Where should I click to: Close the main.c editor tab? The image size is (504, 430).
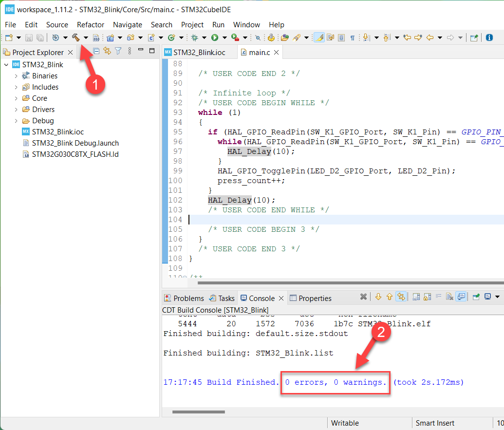pyautogui.click(x=277, y=53)
